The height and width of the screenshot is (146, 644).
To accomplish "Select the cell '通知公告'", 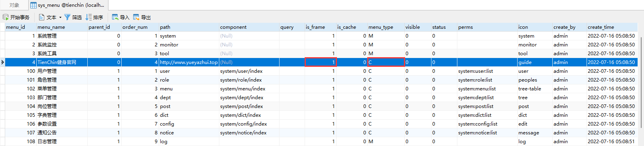I will [62, 133].
